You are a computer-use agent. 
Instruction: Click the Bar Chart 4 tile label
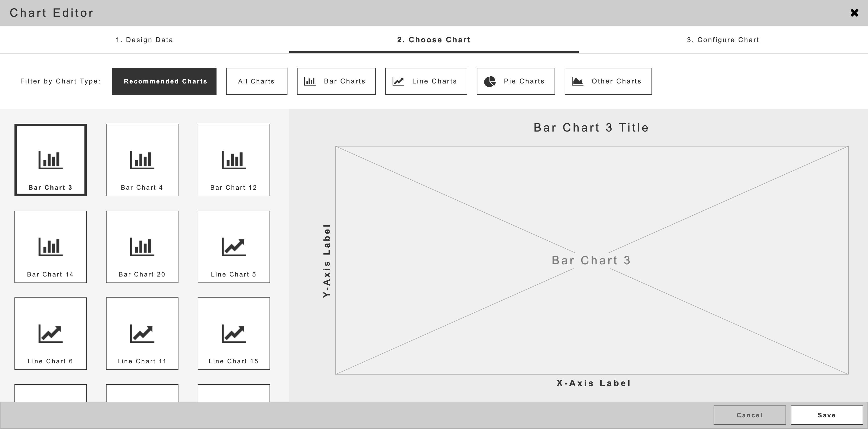(142, 188)
